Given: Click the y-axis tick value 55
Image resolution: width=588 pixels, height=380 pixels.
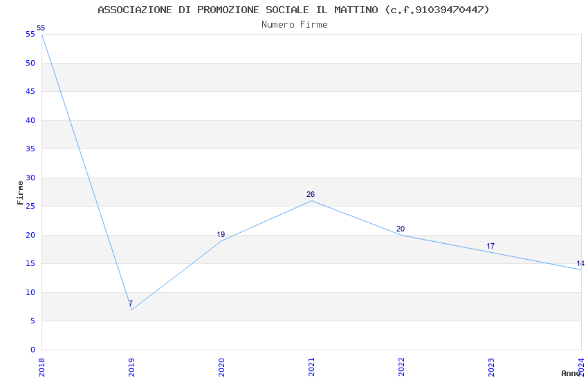Looking at the screenshot, I should coord(30,35).
